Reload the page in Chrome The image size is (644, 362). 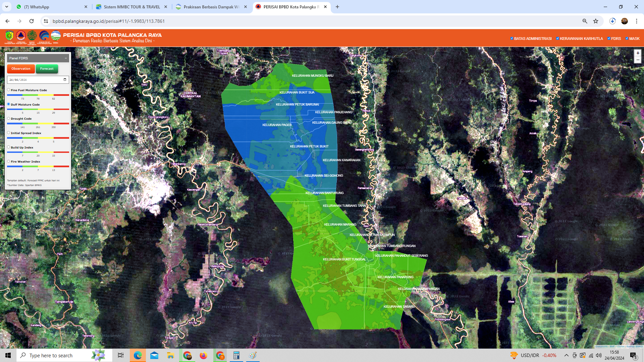coord(32,21)
